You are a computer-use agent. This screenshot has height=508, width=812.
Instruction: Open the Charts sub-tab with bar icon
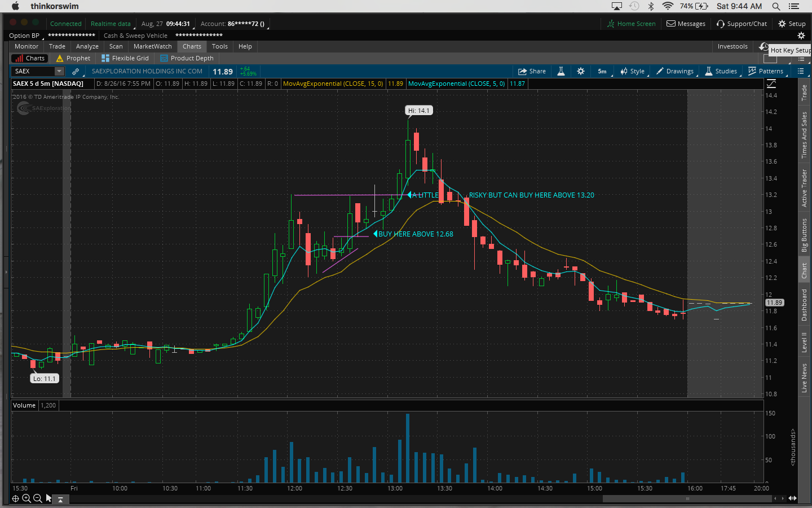tap(30, 58)
